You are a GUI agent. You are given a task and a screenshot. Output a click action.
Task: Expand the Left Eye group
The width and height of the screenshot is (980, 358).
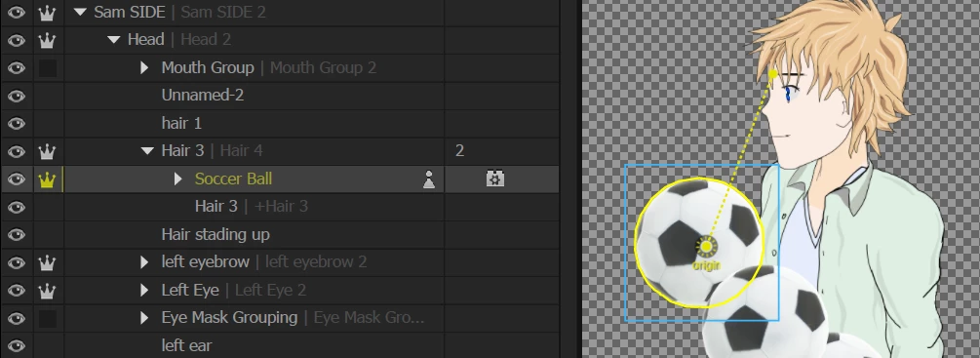point(144,291)
